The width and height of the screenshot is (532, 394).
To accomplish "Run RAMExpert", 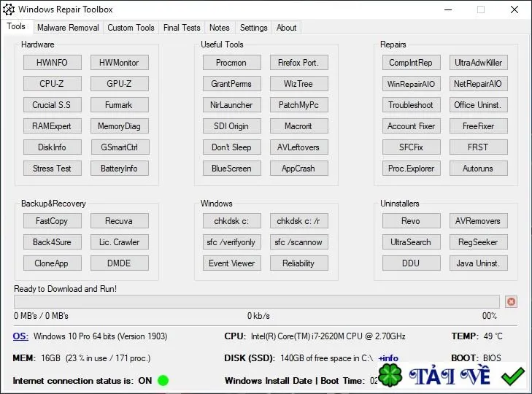I will (x=53, y=126).
